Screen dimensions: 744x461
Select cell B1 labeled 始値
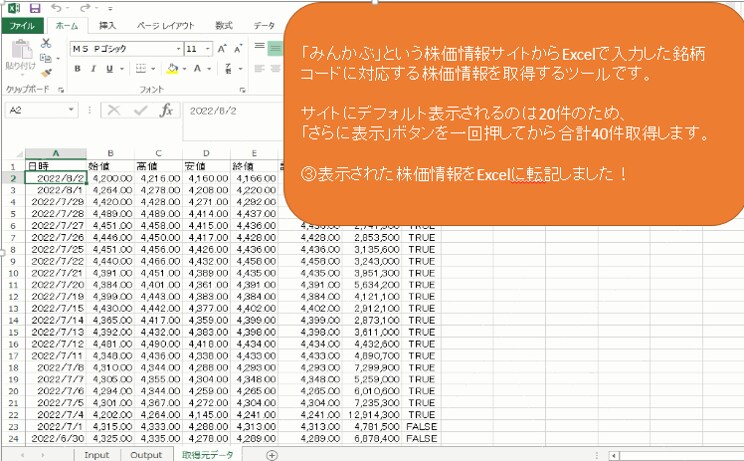tap(111, 166)
